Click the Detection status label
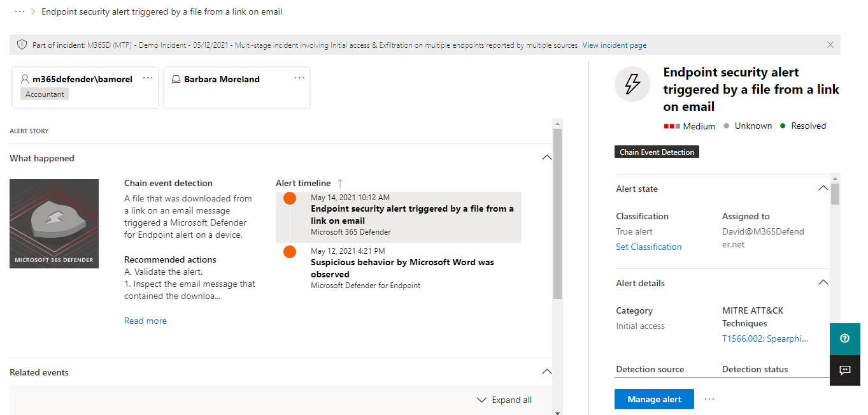Viewport: 868px width, 415px height. 755,369
